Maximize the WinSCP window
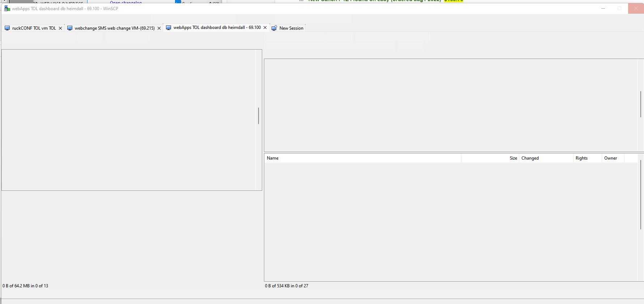644x304 pixels. [x=619, y=9]
